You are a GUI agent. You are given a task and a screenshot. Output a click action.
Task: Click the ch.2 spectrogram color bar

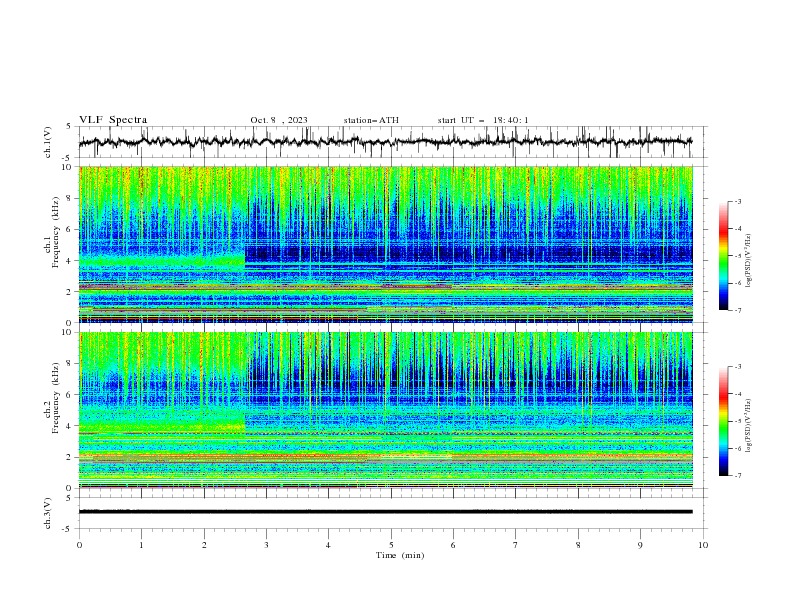point(724,421)
